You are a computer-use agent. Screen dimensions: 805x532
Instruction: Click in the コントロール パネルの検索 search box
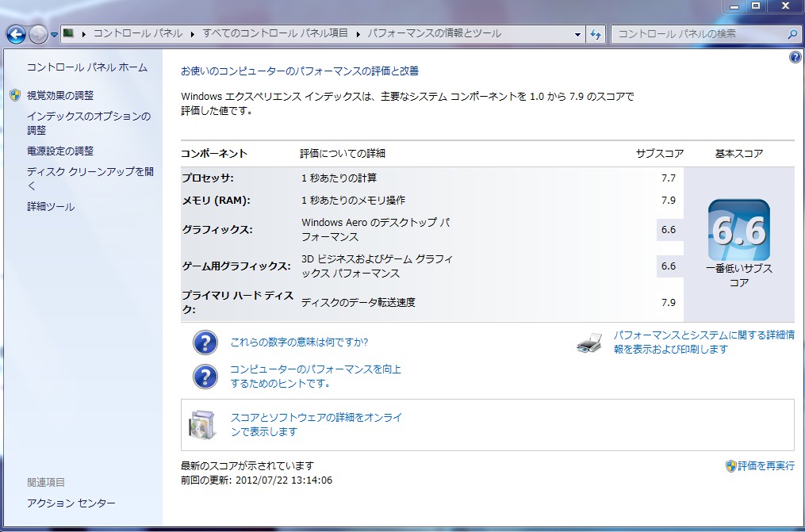pyautogui.click(x=698, y=34)
